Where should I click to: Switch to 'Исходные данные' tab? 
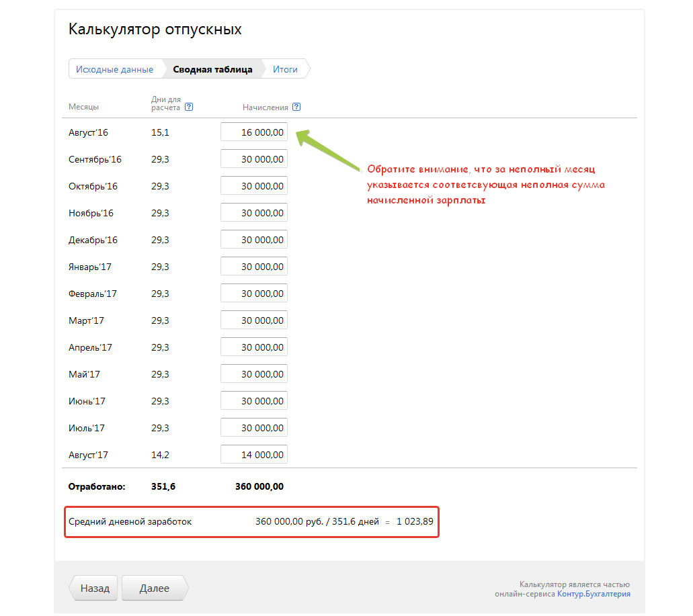tap(115, 69)
